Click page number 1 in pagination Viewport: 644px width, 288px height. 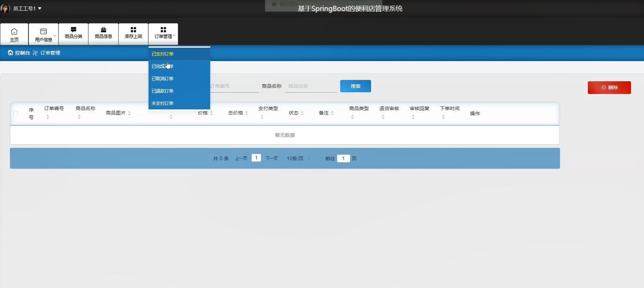(x=256, y=158)
